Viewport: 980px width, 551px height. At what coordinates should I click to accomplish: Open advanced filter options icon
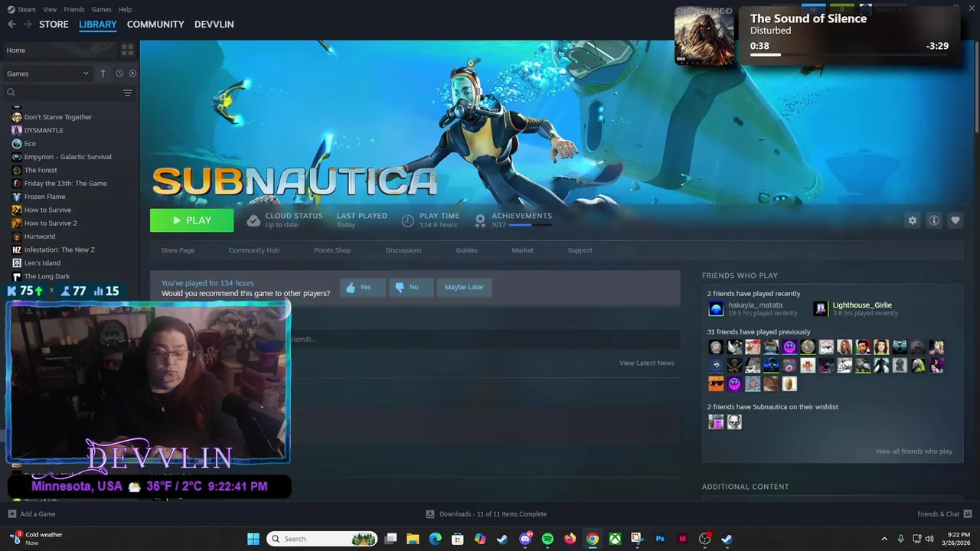pyautogui.click(x=128, y=93)
